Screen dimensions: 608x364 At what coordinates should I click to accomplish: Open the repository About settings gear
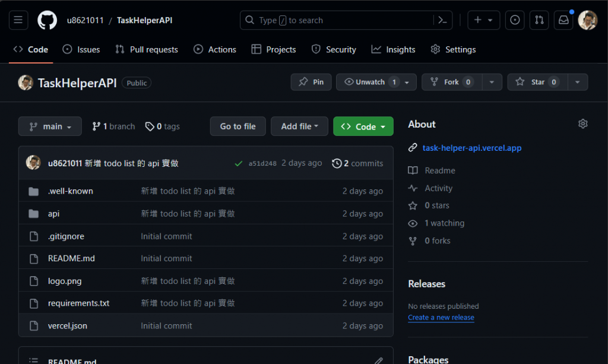point(582,124)
